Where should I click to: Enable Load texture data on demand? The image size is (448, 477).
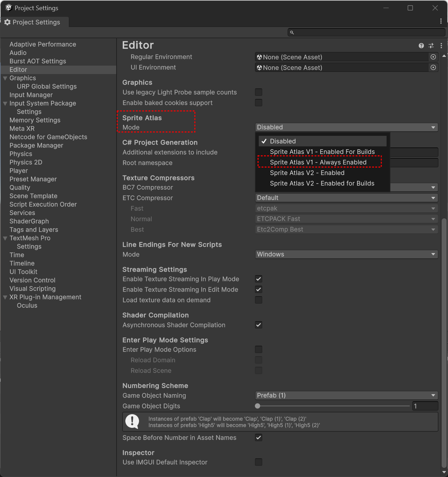(259, 300)
